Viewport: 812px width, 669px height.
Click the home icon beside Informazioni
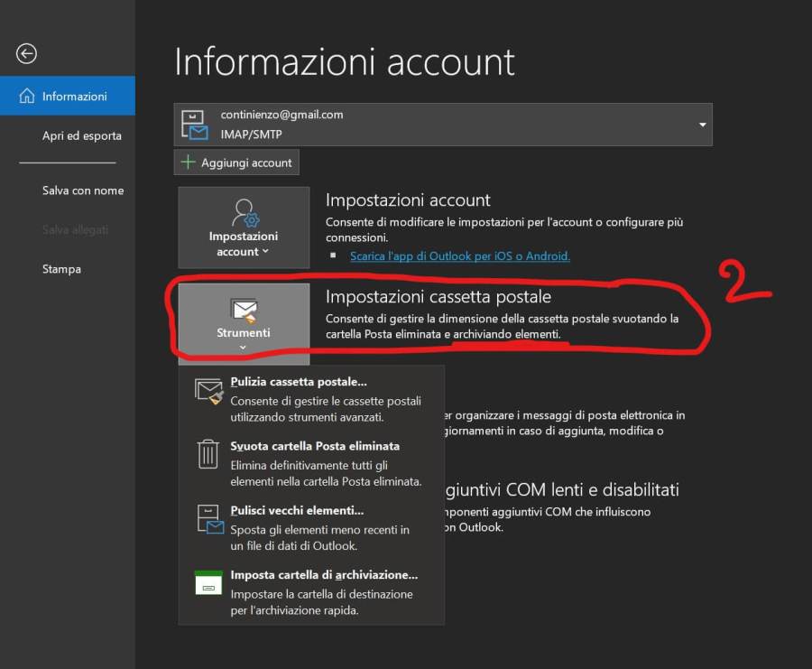(x=26, y=96)
